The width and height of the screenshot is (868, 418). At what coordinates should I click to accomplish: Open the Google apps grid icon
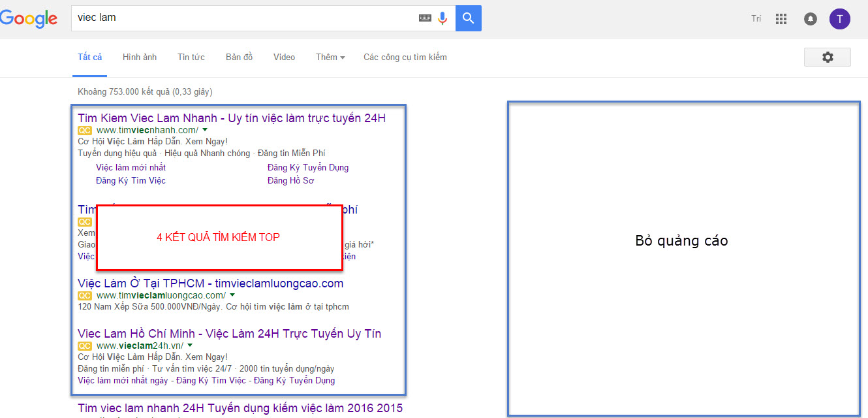click(x=781, y=19)
